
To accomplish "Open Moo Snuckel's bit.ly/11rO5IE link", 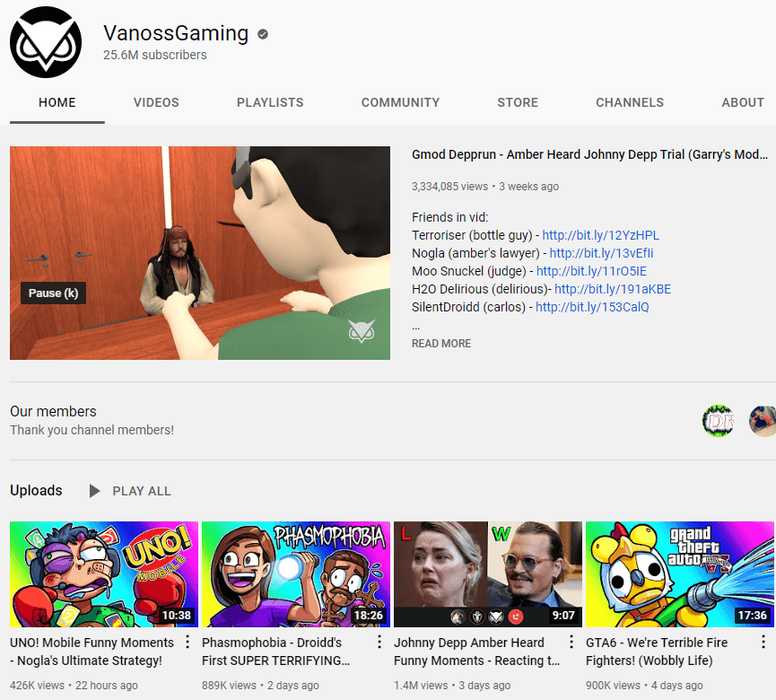I will [x=591, y=271].
